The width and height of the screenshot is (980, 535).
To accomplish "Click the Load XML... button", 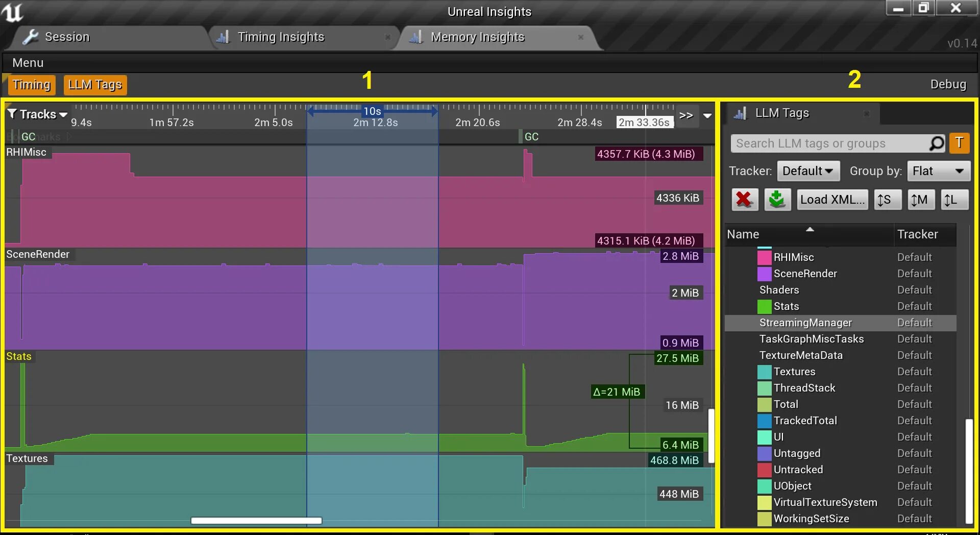I will [832, 200].
